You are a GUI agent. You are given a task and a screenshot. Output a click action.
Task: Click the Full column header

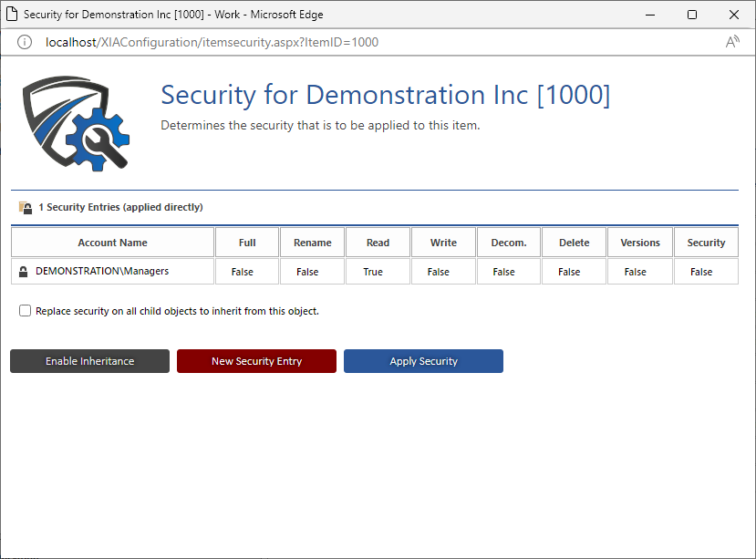coord(247,243)
